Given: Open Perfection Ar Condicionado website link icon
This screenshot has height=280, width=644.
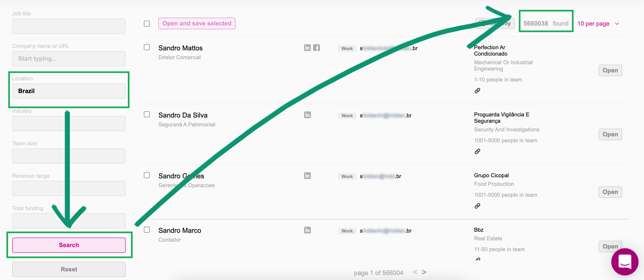Looking at the screenshot, I should 477,91.
